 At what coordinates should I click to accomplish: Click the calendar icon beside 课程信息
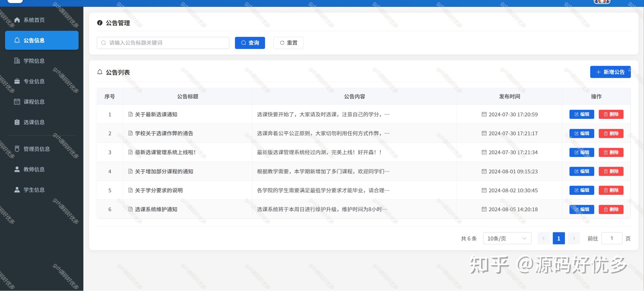pos(17,102)
